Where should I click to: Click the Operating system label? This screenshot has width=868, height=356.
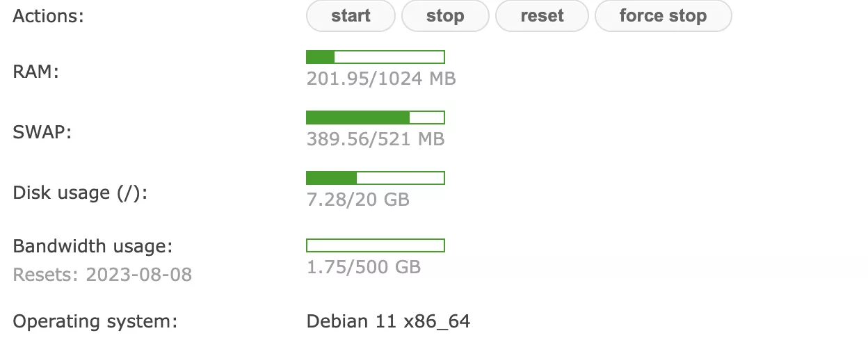[95, 321]
